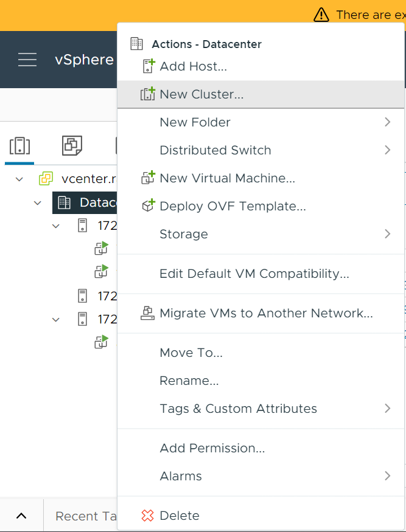Click the warning triangle icon in banner

pos(321,15)
